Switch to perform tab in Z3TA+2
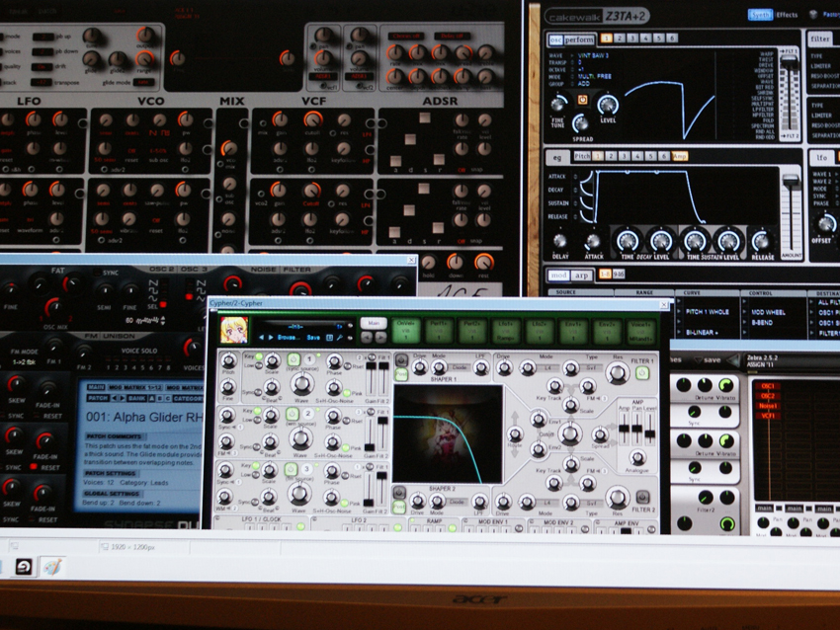840x630 pixels. [579, 39]
